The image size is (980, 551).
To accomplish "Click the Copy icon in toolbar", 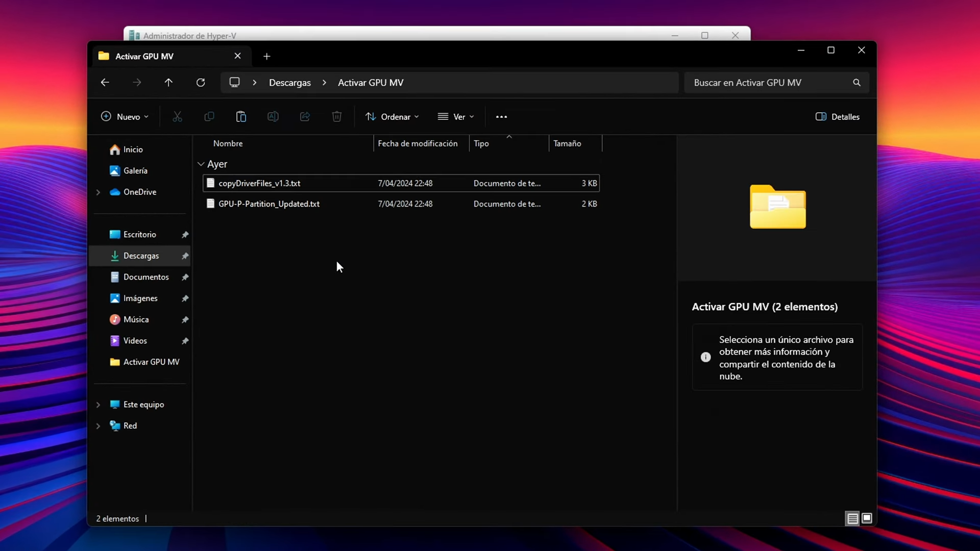I will [x=209, y=117].
